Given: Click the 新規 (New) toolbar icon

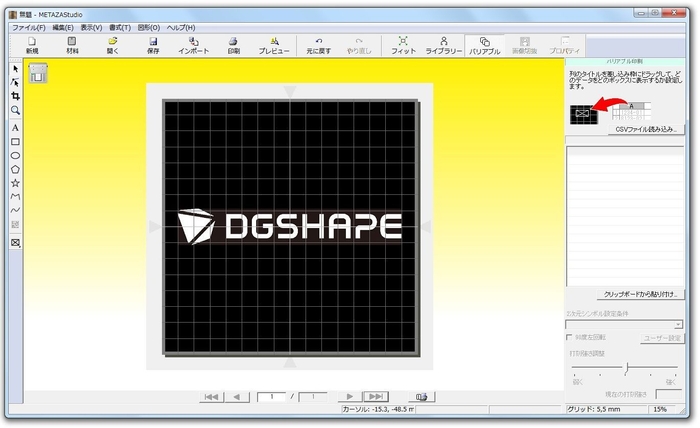Looking at the screenshot, I should point(32,44).
